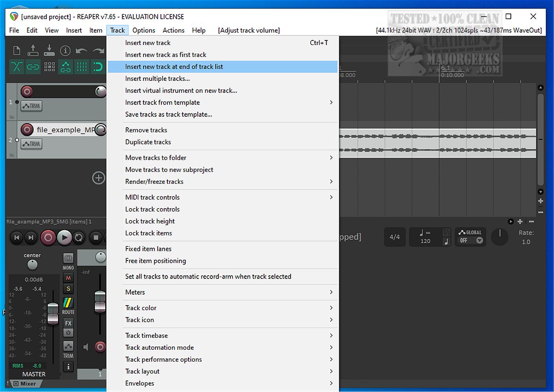Toggle the transport repeat loop button
554x392 pixels.
point(79,238)
